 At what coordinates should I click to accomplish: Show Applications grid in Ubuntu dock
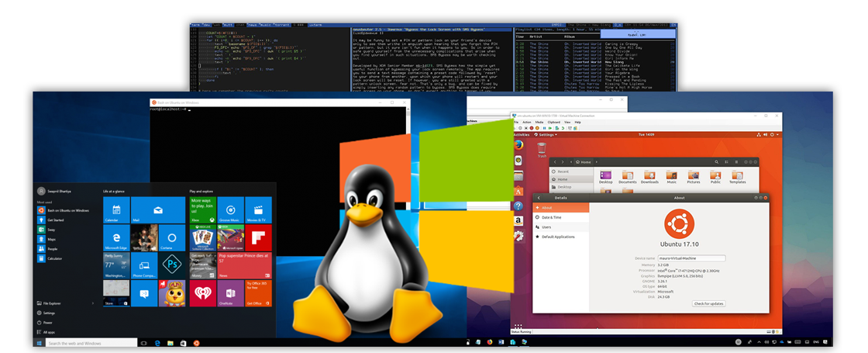coord(518,327)
